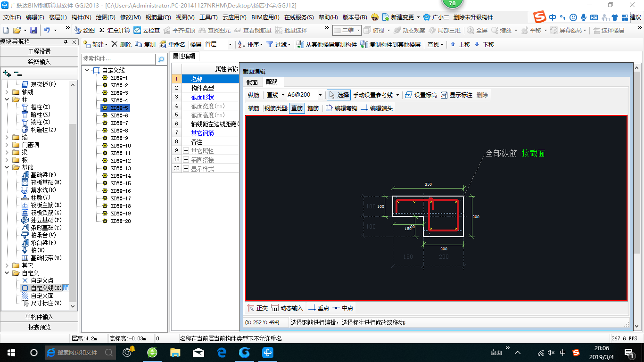The height and width of the screenshot is (362, 644).
Task: Open the 钢筋量(Q) menu
Action: pos(158,17)
